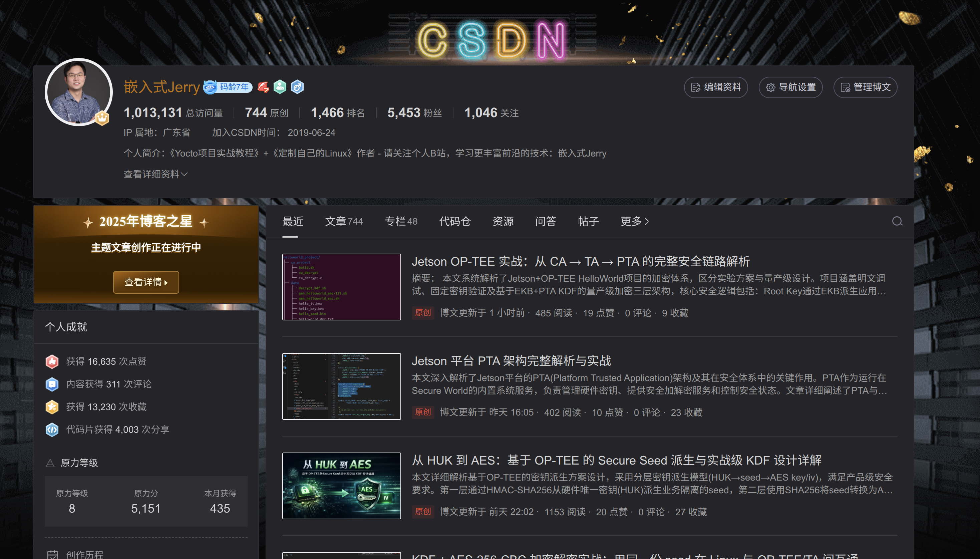Click the likes achievement icon
The height and width of the screenshot is (559, 980).
[x=52, y=361]
